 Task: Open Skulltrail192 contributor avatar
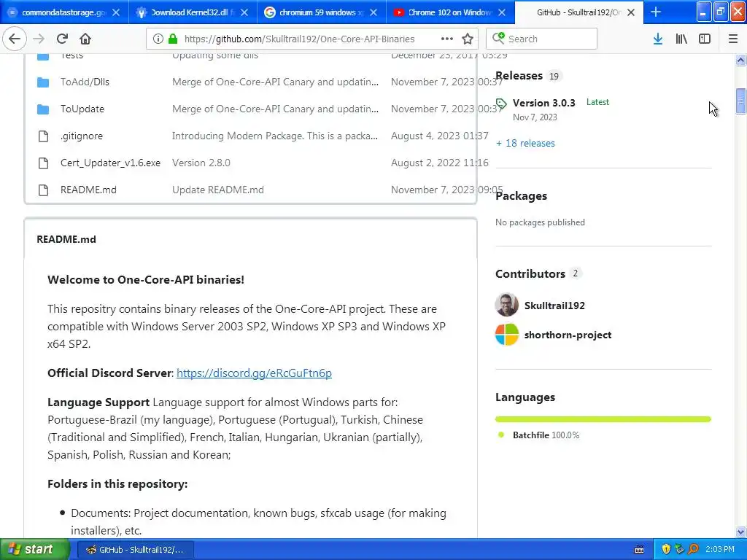pyautogui.click(x=507, y=305)
